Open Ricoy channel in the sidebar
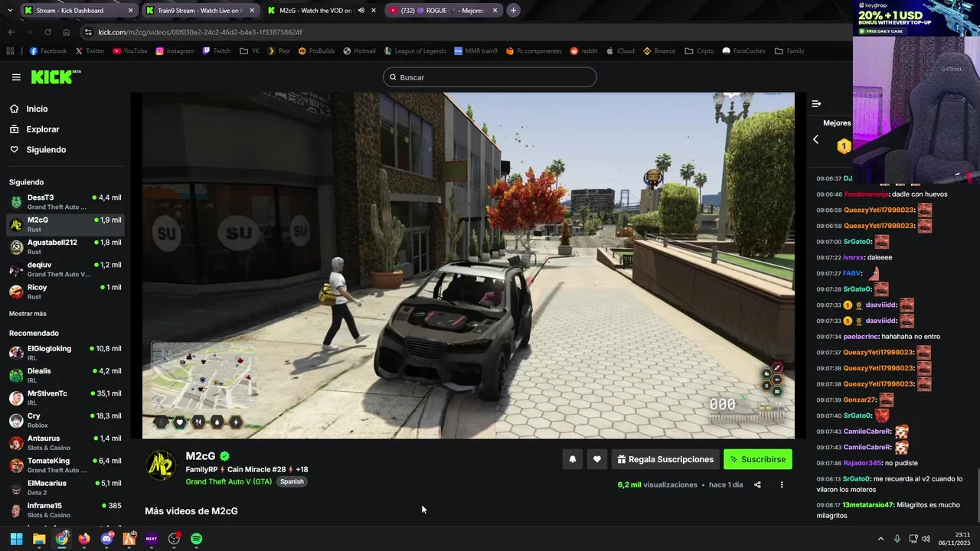This screenshot has width=980, height=551. 65,292
